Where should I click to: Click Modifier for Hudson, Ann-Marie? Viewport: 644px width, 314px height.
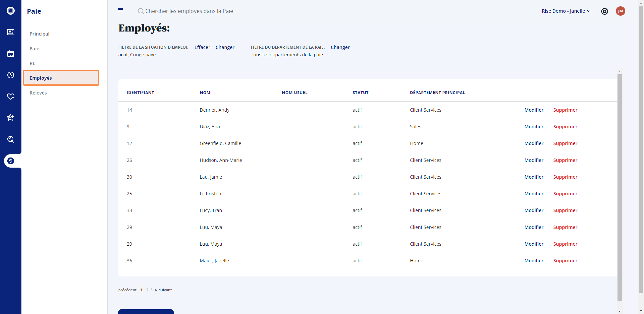coord(534,160)
